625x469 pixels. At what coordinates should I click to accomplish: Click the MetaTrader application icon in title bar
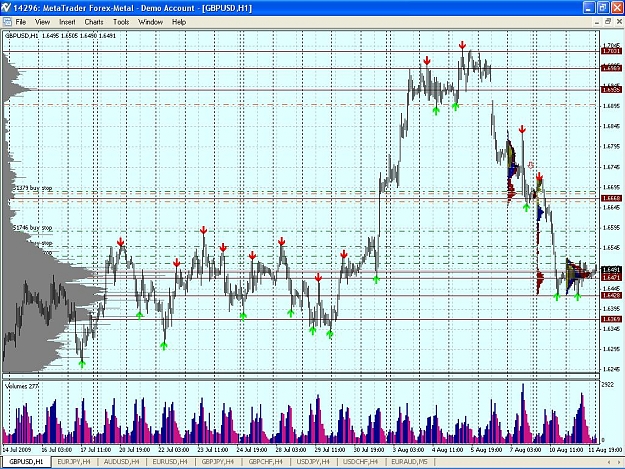(6, 8)
